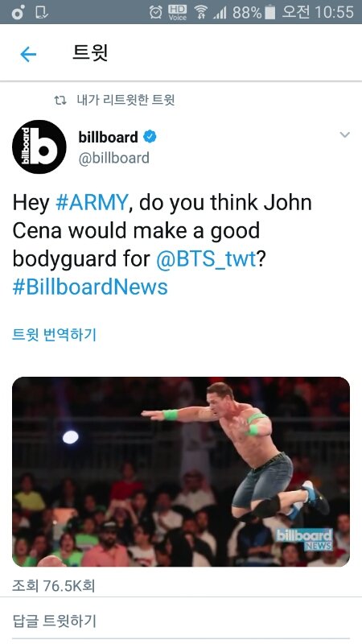Image resolution: width=362 pixels, height=644 pixels.
Task: Open the #ARMY hashtag
Action: point(92,202)
